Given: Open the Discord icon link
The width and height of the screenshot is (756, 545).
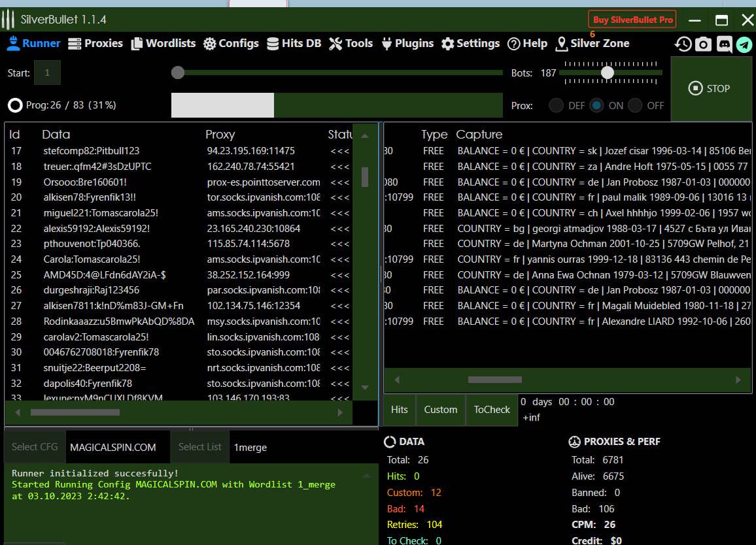Looking at the screenshot, I should coord(724,44).
